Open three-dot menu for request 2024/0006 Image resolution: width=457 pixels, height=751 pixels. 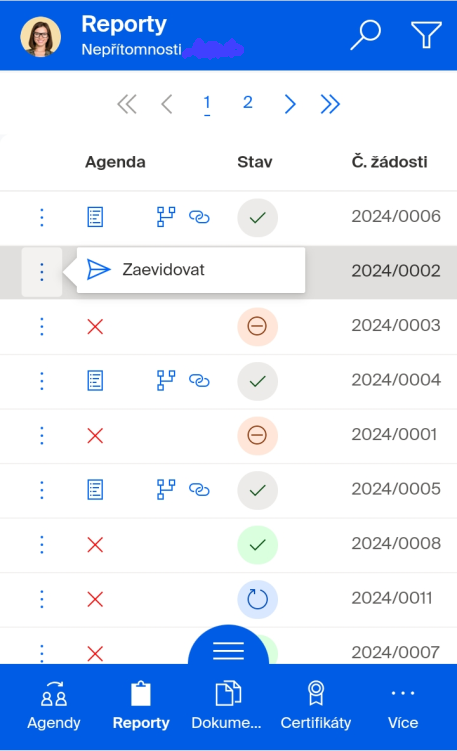[x=42, y=217]
